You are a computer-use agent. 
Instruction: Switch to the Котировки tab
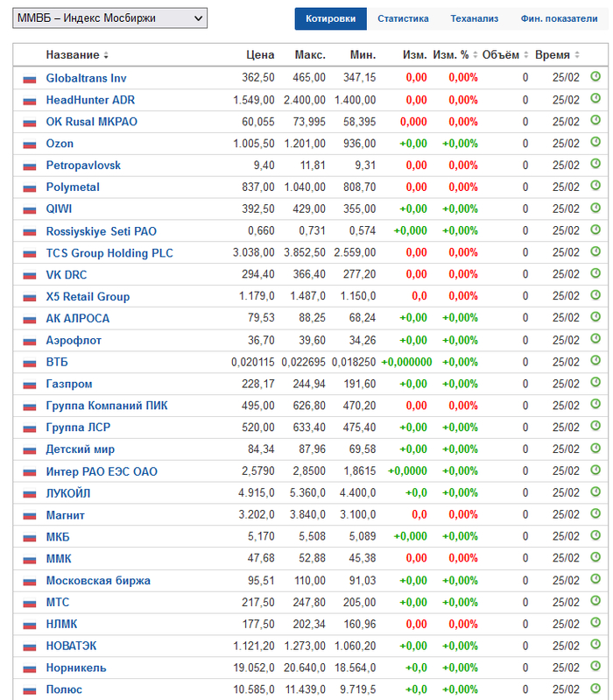331,18
